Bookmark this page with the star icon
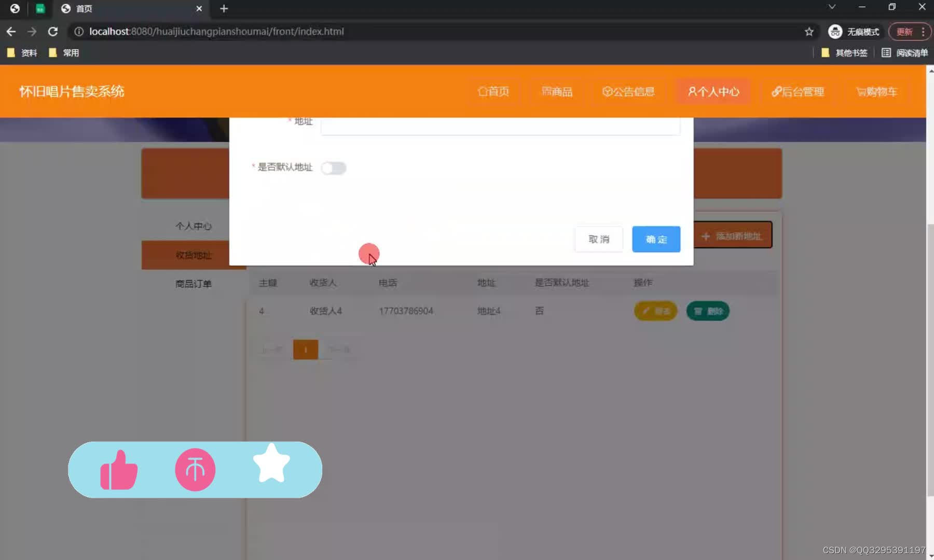Viewport: 934px width, 560px height. (x=809, y=32)
